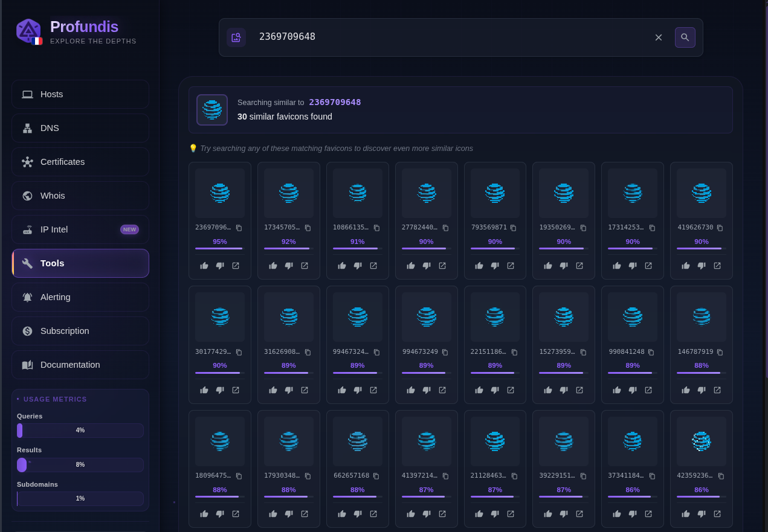Thumbs up the 91% match favicon
The height and width of the screenshot is (532, 768).
(x=342, y=266)
